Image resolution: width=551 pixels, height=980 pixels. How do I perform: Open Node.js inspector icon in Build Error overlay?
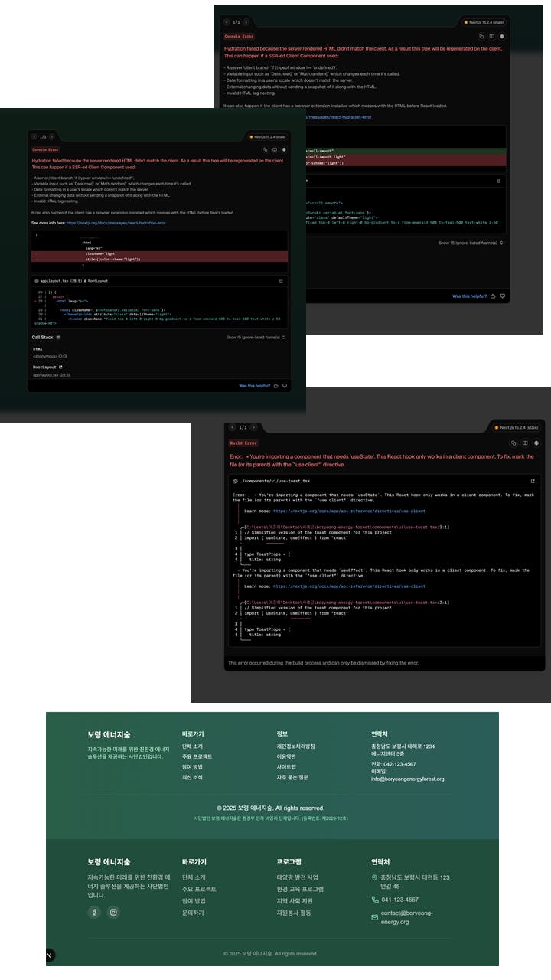pyautogui.click(x=536, y=443)
